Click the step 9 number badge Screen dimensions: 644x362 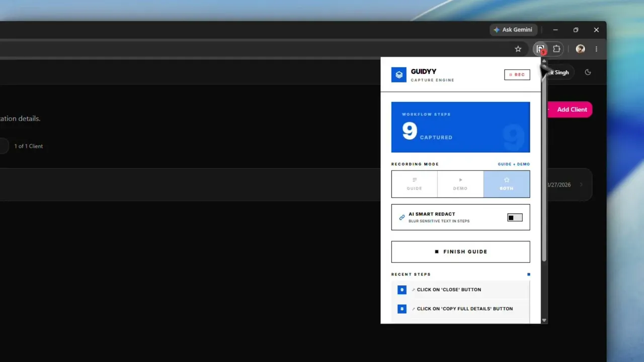point(401,290)
